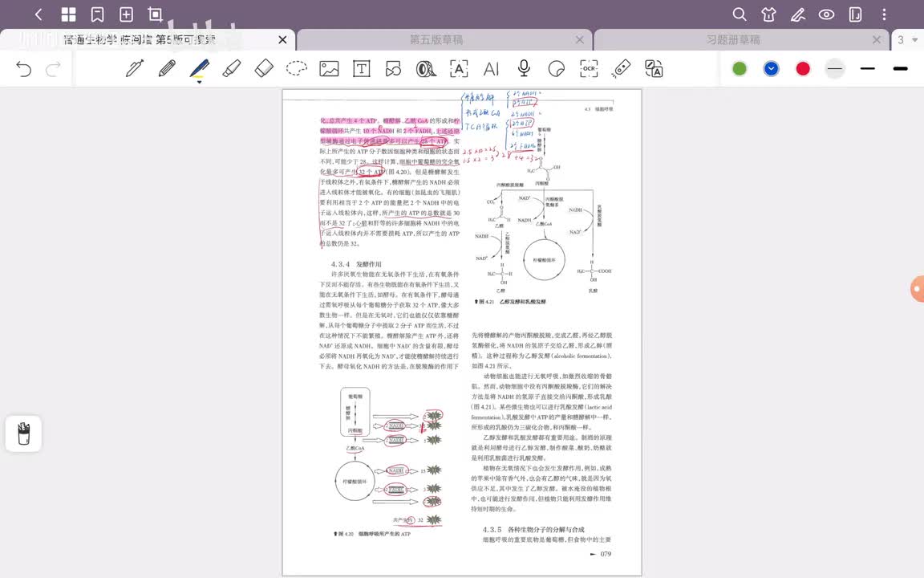Pick the blue pen color
Viewport: 924px width, 578px height.
(x=771, y=68)
